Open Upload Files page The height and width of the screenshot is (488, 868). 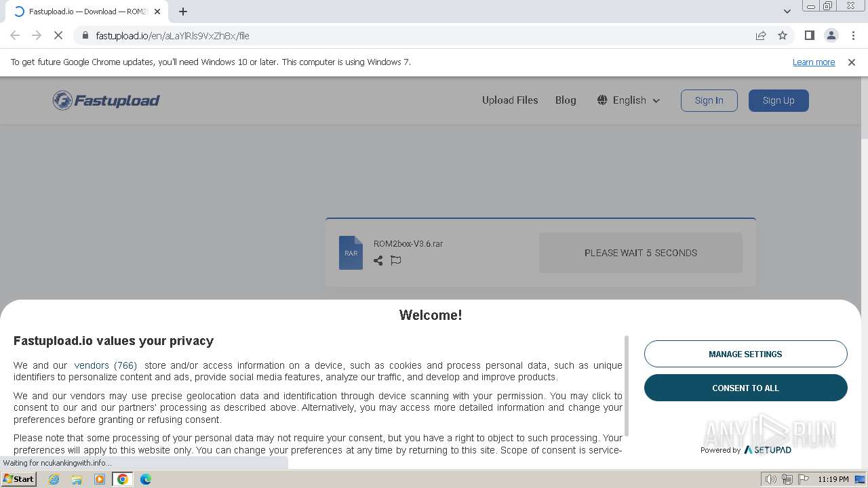(510, 100)
